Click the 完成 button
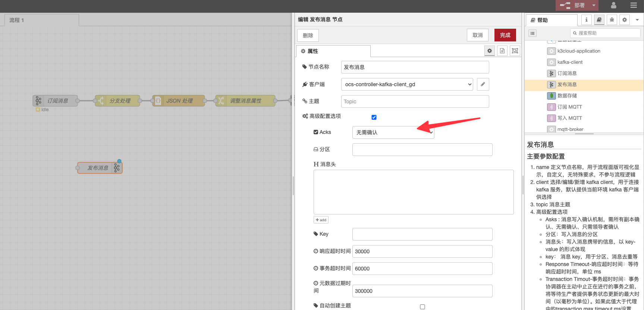 [x=505, y=35]
